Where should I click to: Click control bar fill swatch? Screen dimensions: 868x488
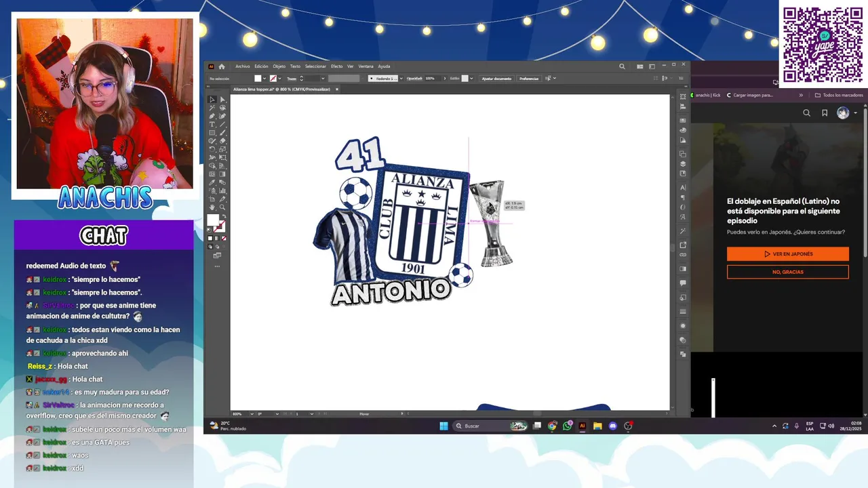click(258, 79)
